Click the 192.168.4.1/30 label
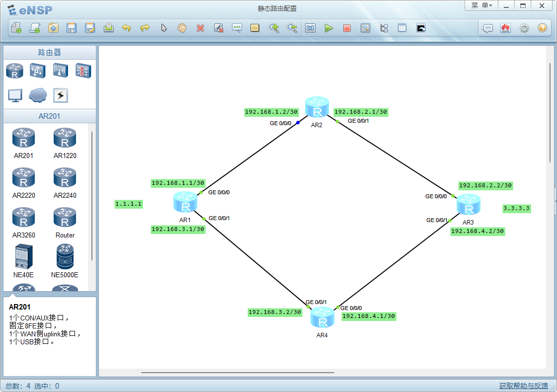Image resolution: width=557 pixels, height=392 pixels. 369,316
